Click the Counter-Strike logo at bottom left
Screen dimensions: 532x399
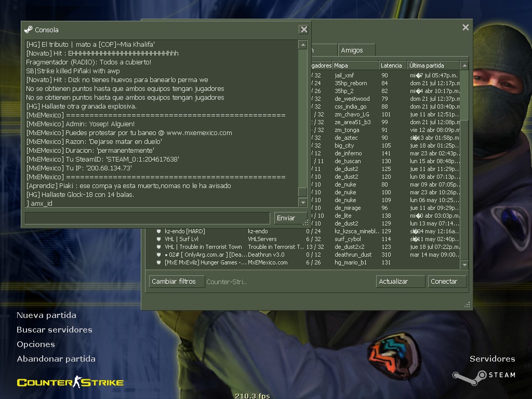(70, 382)
